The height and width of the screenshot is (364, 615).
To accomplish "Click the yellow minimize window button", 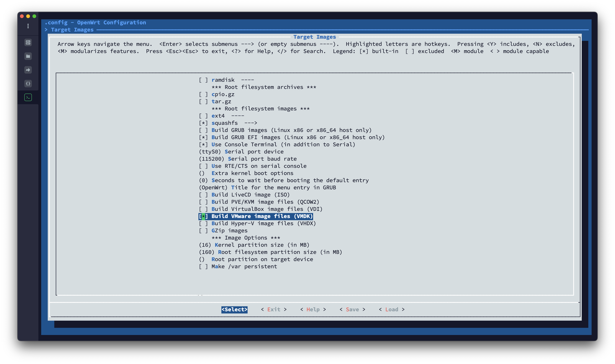I will [28, 16].
